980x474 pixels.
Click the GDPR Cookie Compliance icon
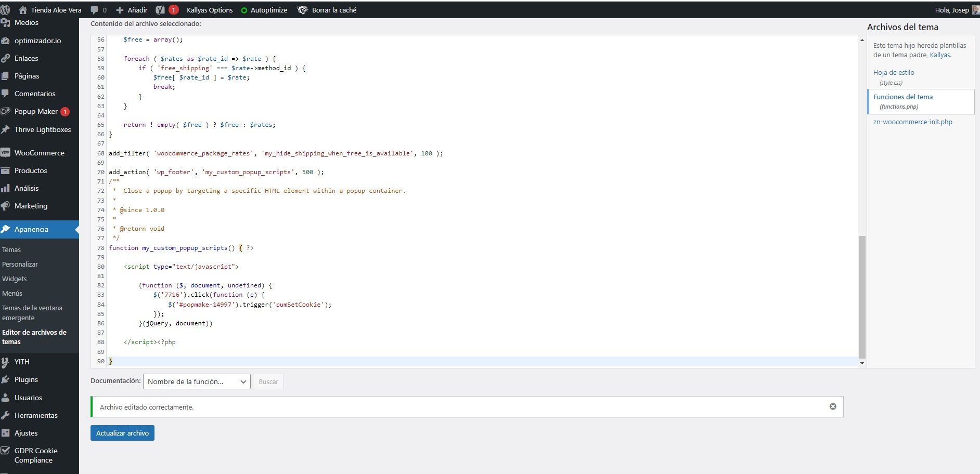pyautogui.click(x=5, y=451)
